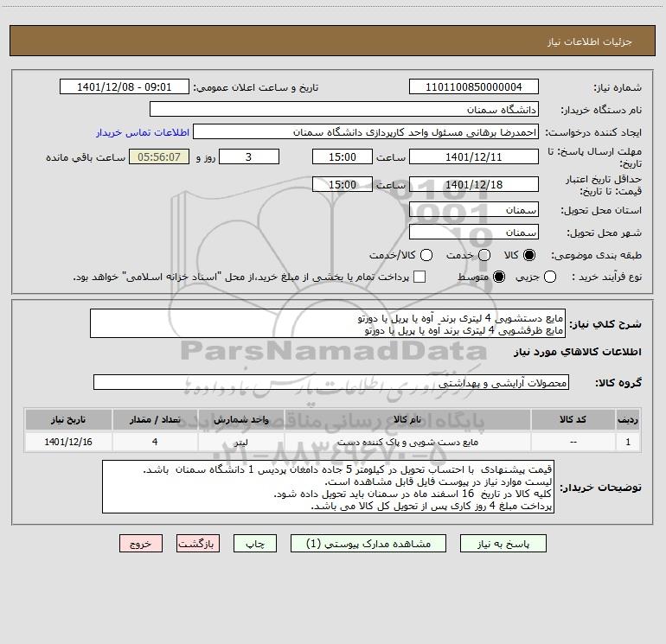The height and width of the screenshot is (644, 666).
Task: Click the price validity time 15:00 field
Action: 342,184
